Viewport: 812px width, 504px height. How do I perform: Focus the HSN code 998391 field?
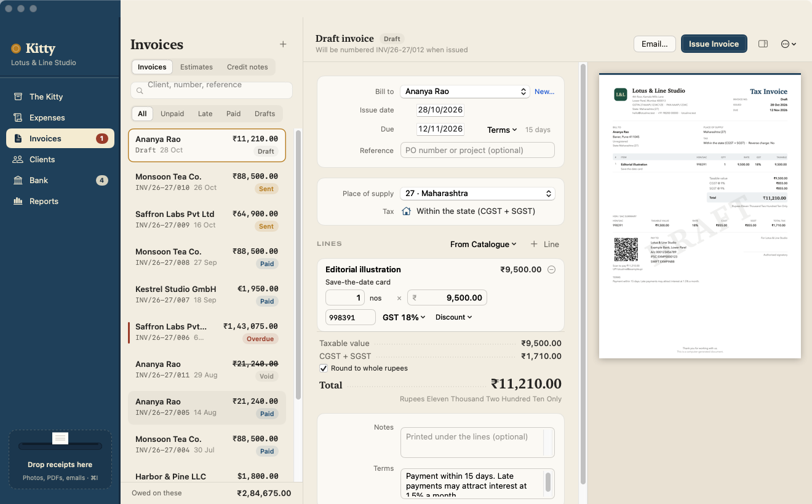pos(350,317)
